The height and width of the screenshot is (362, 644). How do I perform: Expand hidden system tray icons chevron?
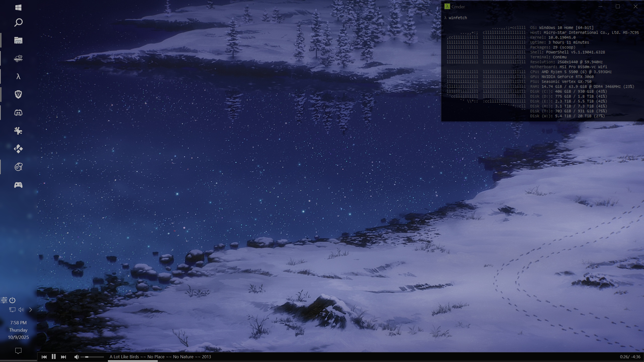(x=30, y=310)
